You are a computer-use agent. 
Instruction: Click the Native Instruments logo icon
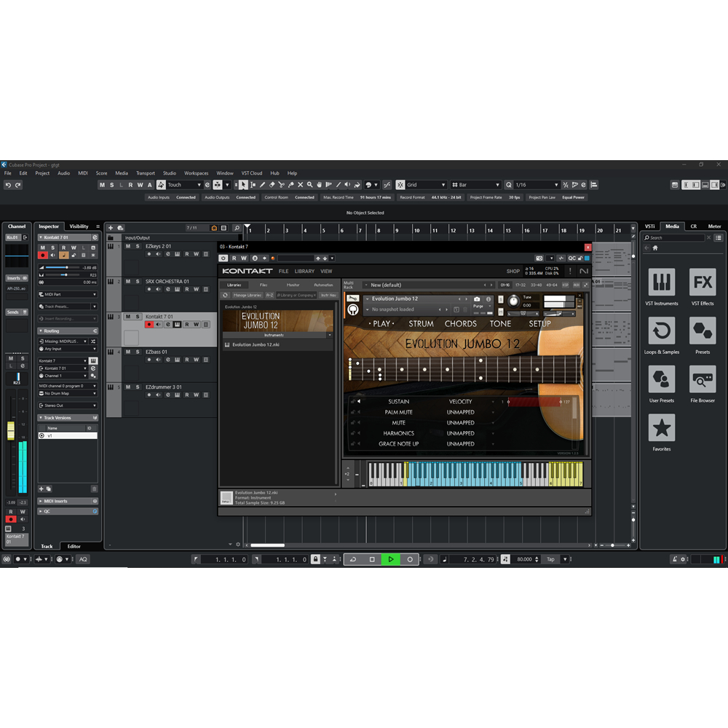pyautogui.click(x=584, y=271)
